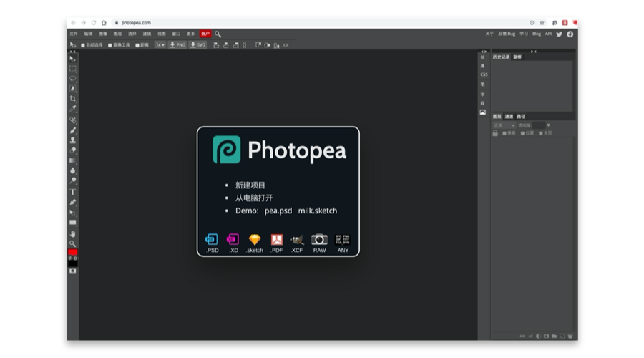Delete layer with the trash icon
Viewport: 644px width, 358px height.
[x=570, y=337]
